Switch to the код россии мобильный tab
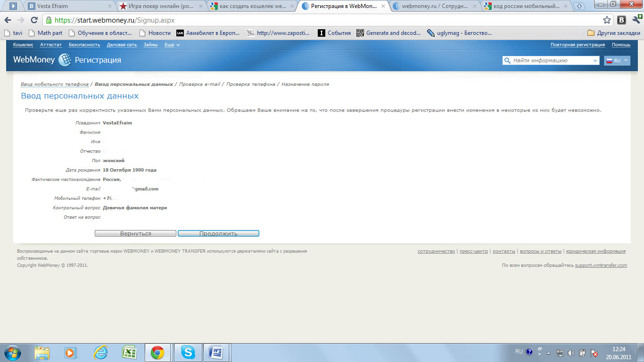Viewport: 644px width, 362px height. 527,6
